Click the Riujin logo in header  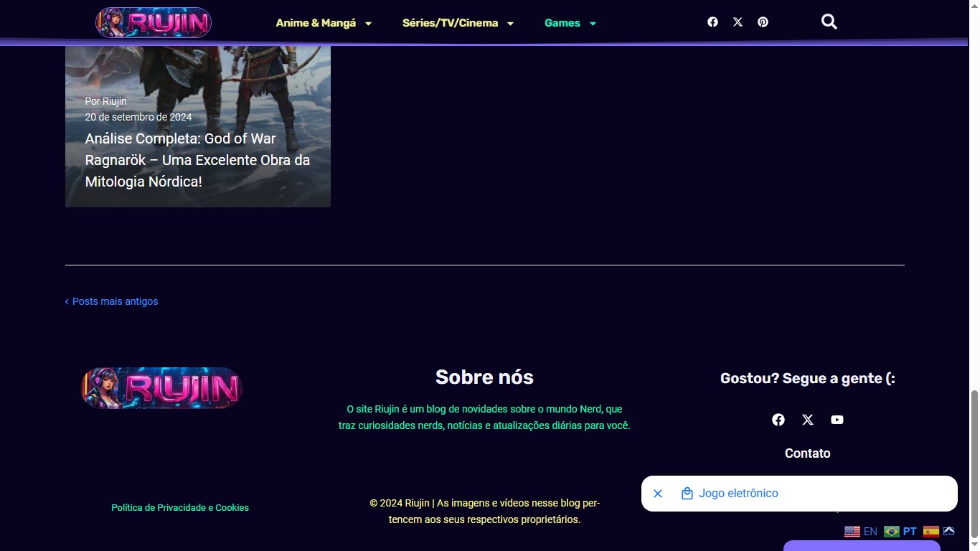pos(154,22)
